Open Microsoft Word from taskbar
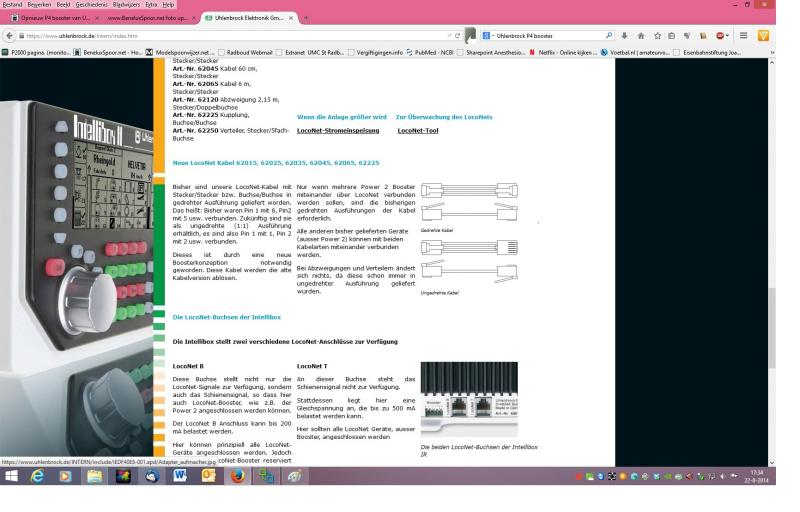800x512 pixels. 180,476
